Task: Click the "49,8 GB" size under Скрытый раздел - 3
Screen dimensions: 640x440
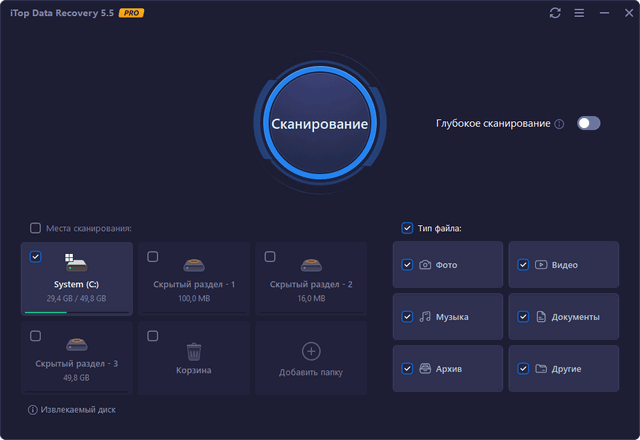Action: (x=76, y=378)
